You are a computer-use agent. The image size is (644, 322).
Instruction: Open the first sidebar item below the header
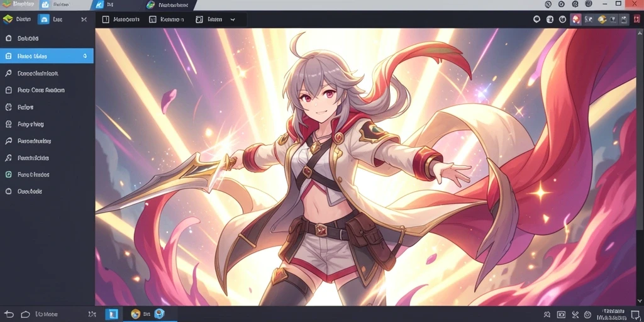click(47, 38)
